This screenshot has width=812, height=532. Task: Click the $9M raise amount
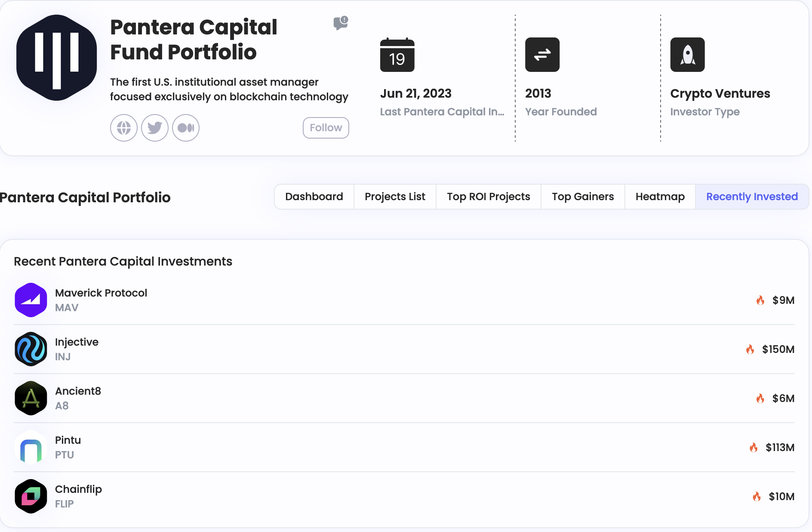point(783,300)
